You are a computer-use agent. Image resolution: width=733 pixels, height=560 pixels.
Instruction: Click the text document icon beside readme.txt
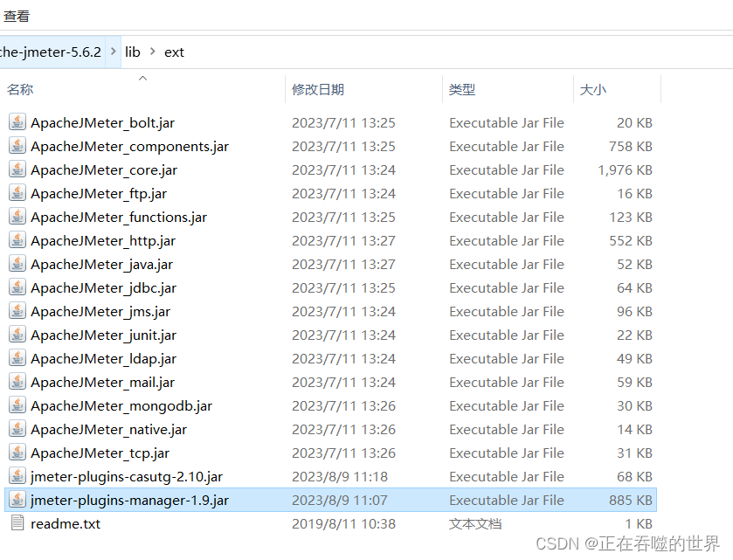click(x=17, y=523)
